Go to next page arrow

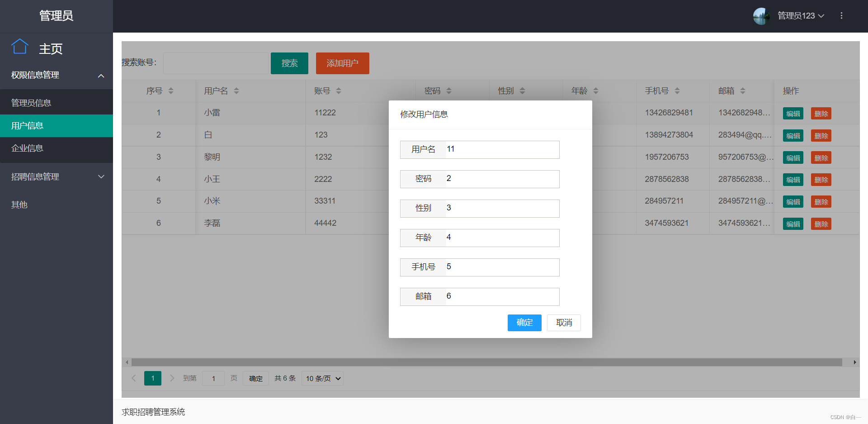[172, 378]
